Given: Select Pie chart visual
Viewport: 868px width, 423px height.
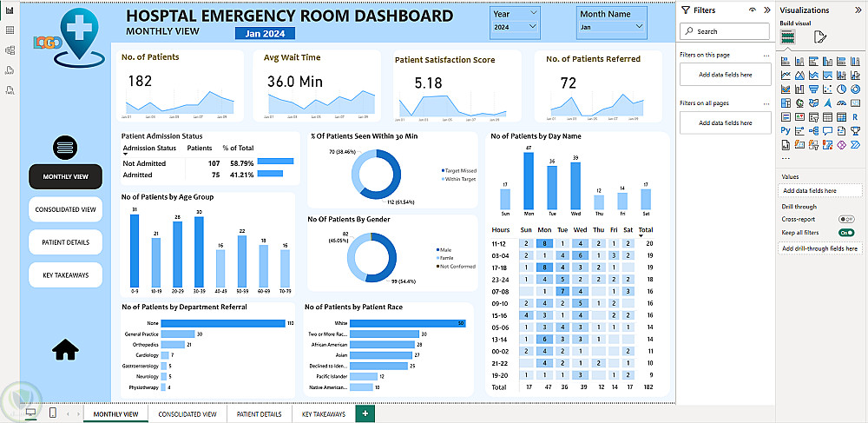Looking at the screenshot, I should point(841,89).
